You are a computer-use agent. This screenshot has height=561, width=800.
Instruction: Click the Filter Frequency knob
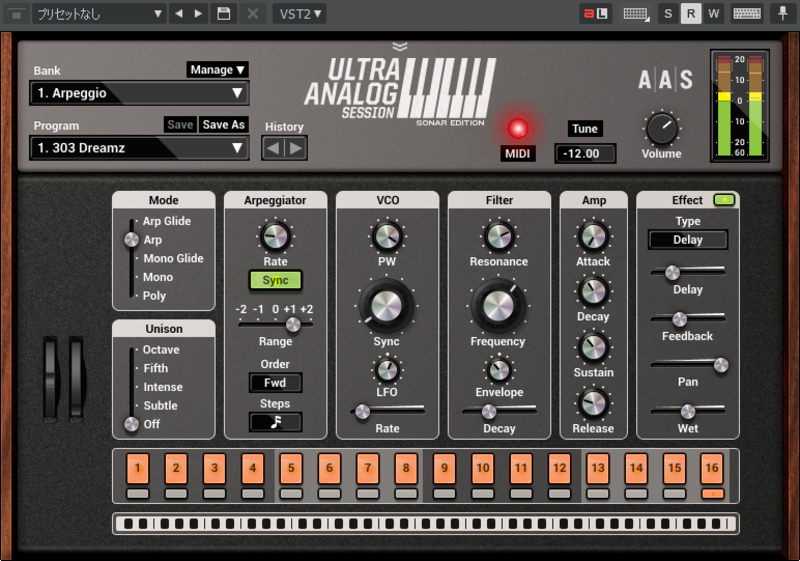tap(498, 306)
